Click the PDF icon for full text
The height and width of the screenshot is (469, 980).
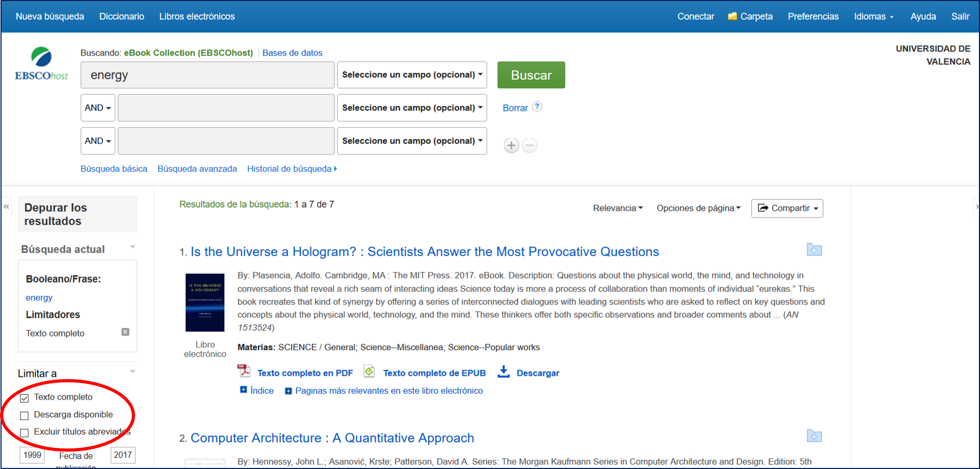[244, 371]
